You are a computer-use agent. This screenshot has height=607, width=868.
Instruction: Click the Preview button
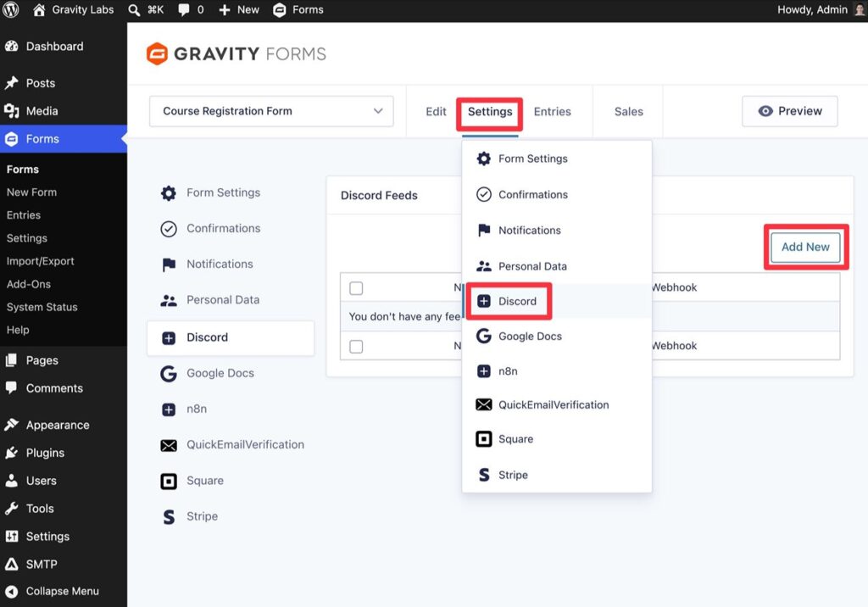(x=790, y=111)
